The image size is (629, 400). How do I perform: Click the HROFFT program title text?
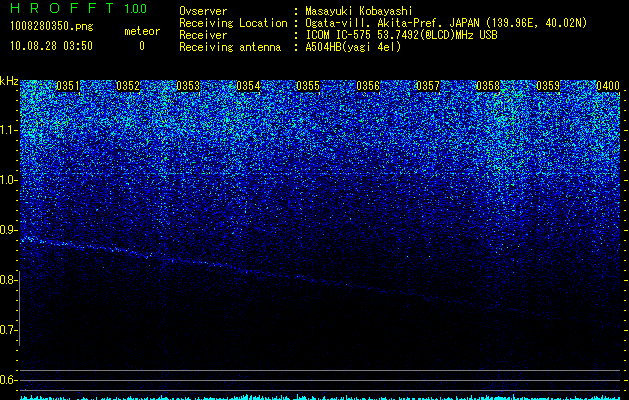point(62,8)
